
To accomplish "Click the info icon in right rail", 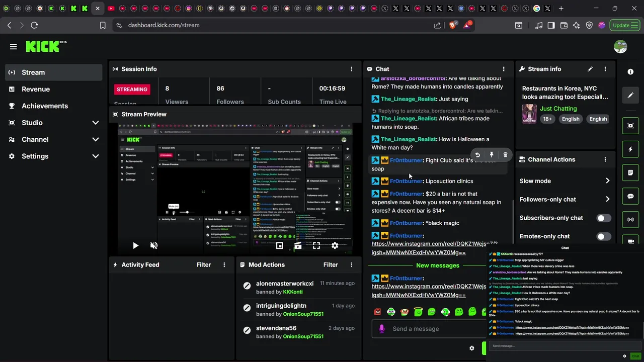I will click(630, 72).
